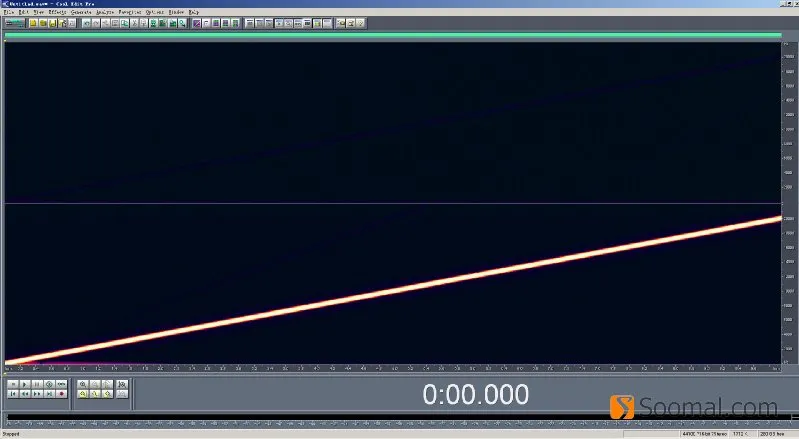Click Zoom In Horizontally icon

(83, 385)
